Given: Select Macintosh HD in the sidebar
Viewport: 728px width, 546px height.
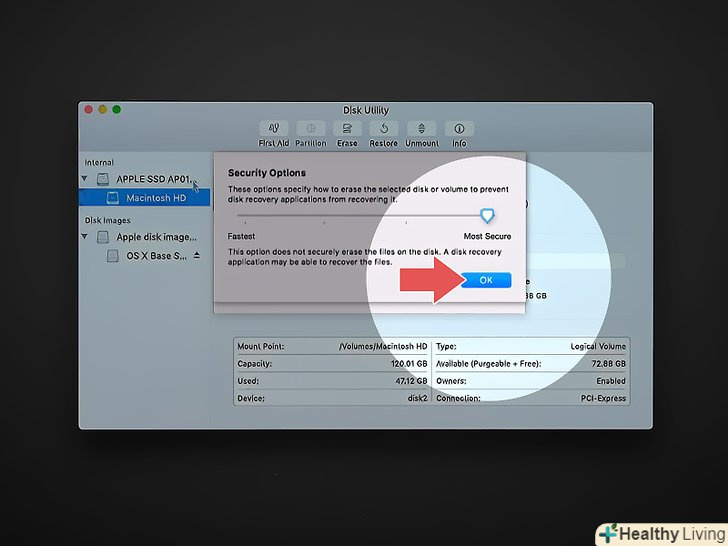Looking at the screenshot, I should pyautogui.click(x=144, y=198).
